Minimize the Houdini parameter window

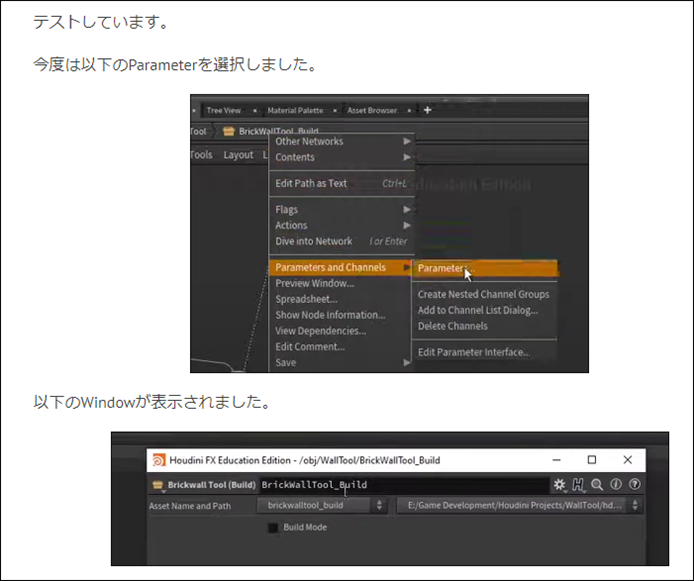557,460
